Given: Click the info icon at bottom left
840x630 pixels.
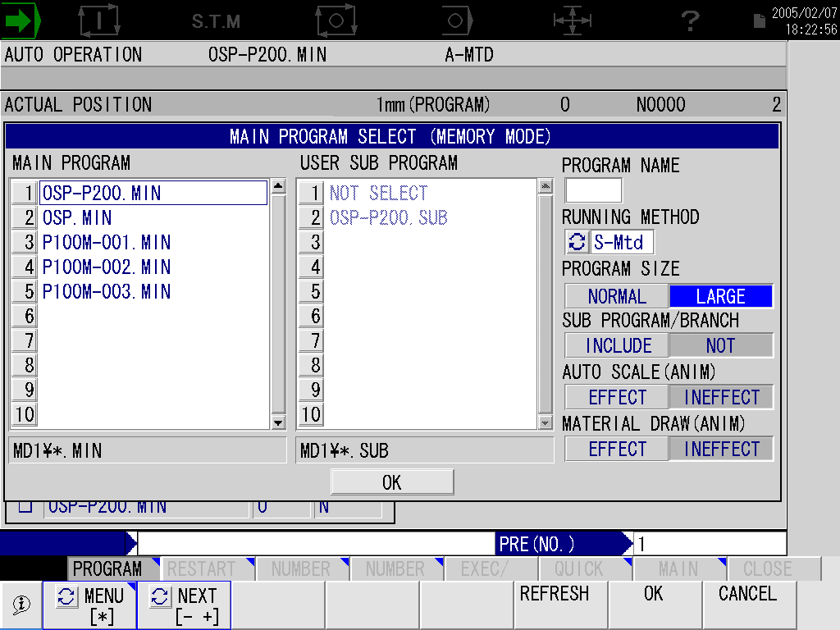Looking at the screenshot, I should point(21,605).
